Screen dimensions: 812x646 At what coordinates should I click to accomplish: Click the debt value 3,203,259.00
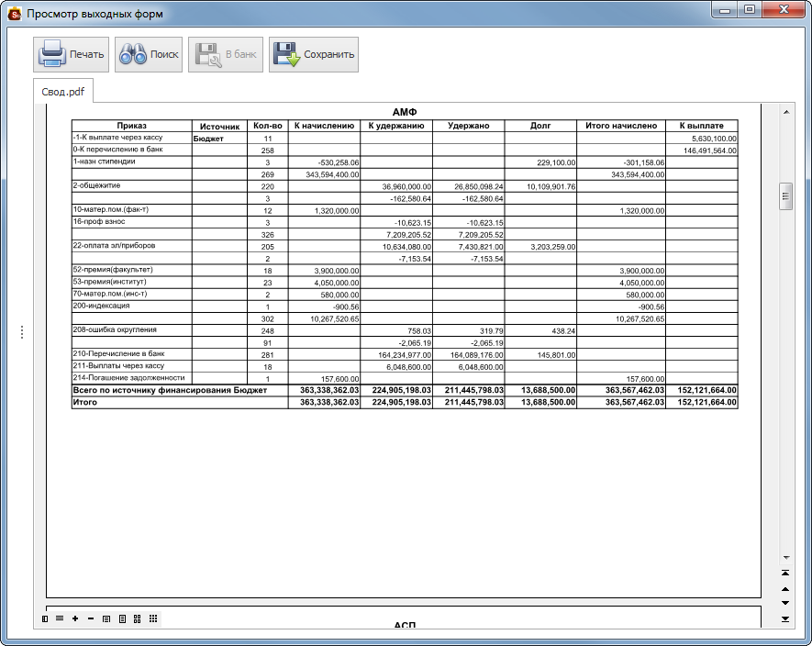tap(553, 247)
